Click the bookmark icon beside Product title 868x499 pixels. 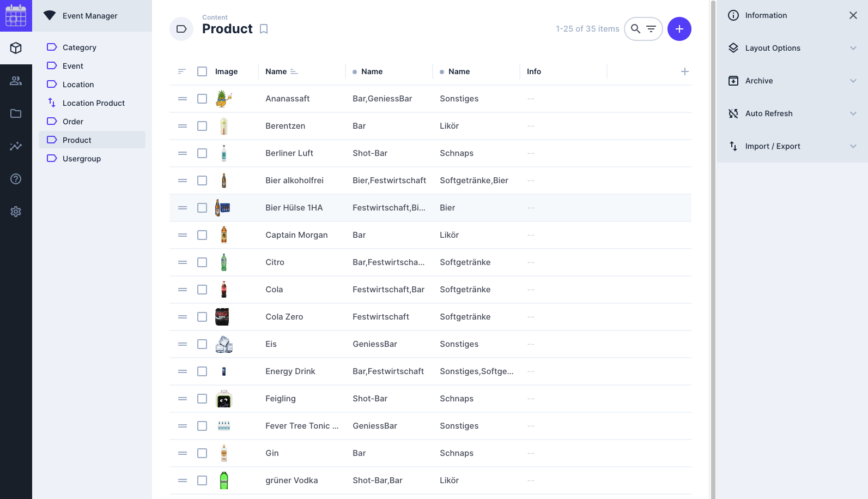[x=264, y=29]
